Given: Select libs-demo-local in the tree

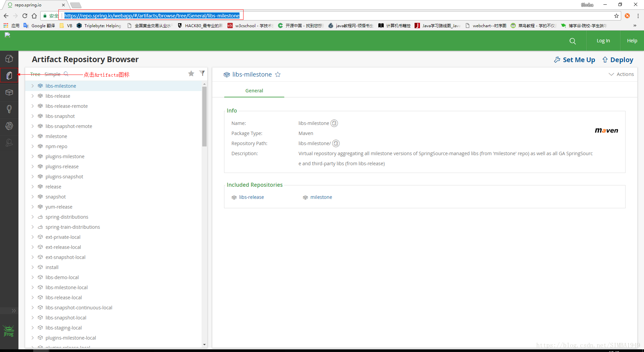Looking at the screenshot, I should pyautogui.click(x=62, y=277).
